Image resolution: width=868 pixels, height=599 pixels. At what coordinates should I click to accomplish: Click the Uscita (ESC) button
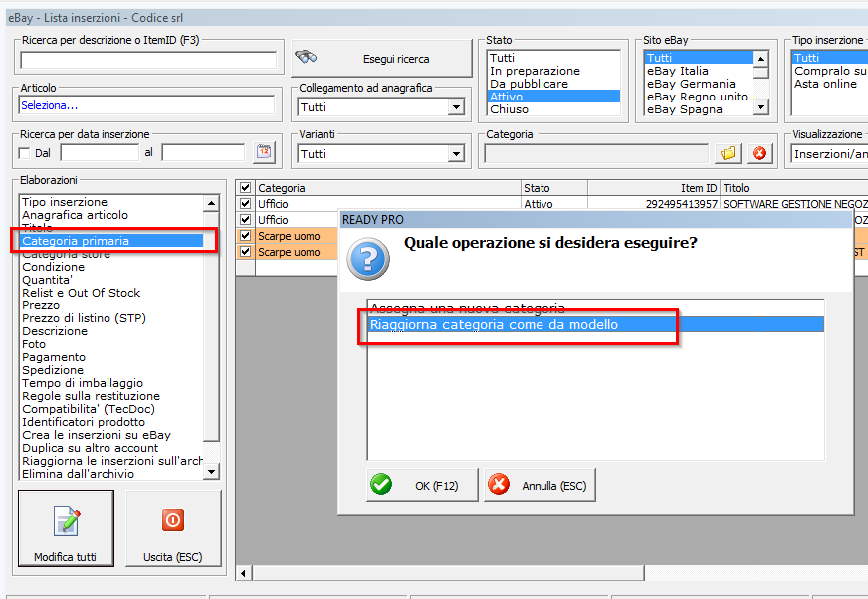point(173,528)
